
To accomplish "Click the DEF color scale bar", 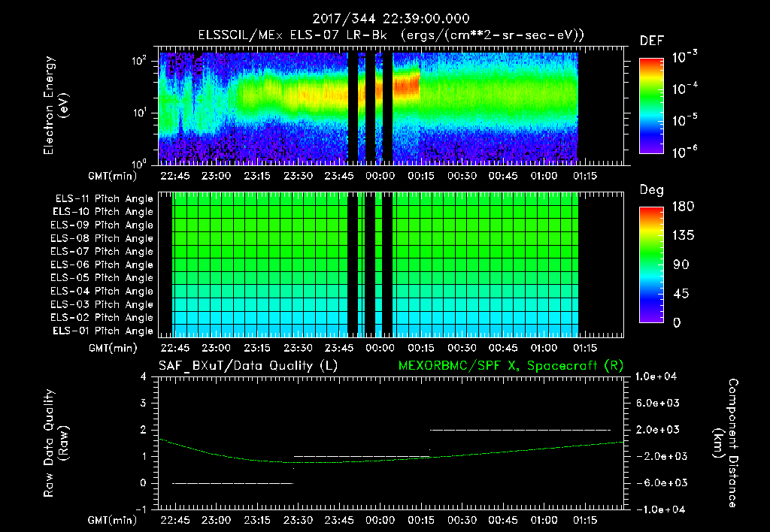I will click(x=651, y=106).
